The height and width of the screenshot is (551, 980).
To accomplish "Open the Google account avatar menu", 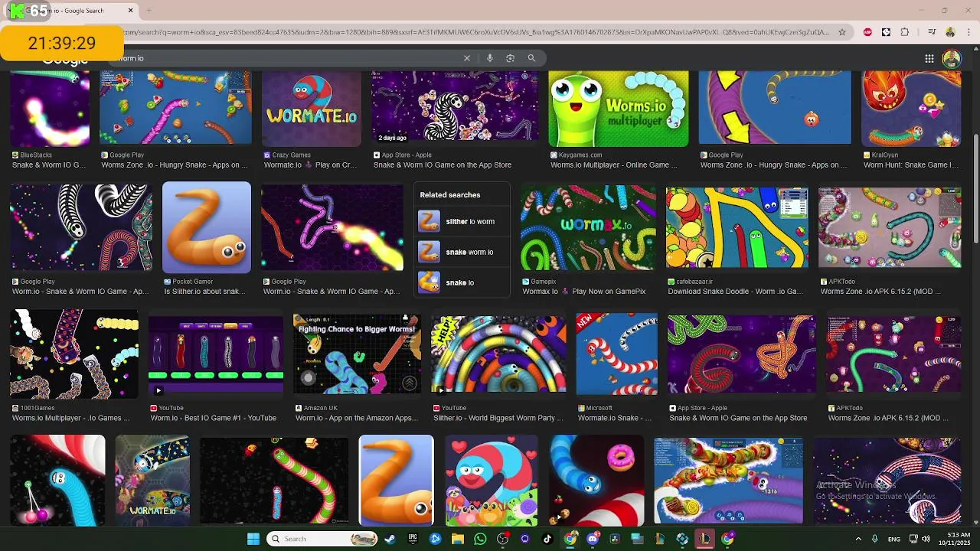I will pos(952,59).
